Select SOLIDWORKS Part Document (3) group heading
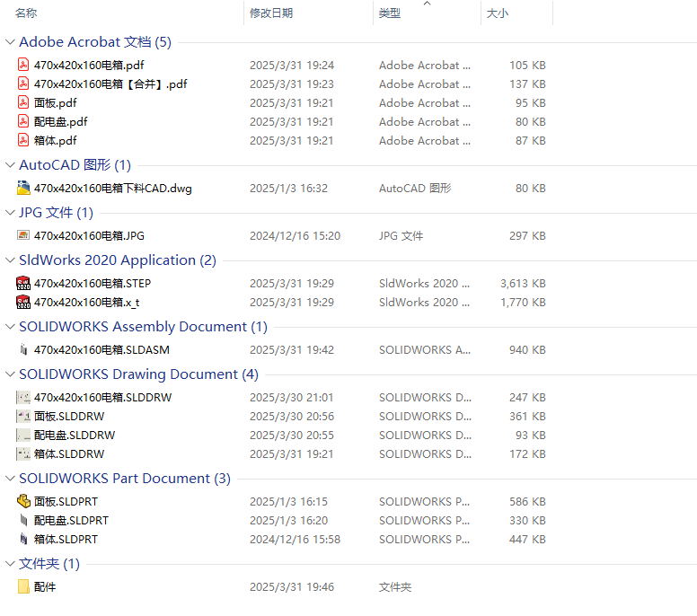This screenshot has height=616, width=697. tap(125, 479)
